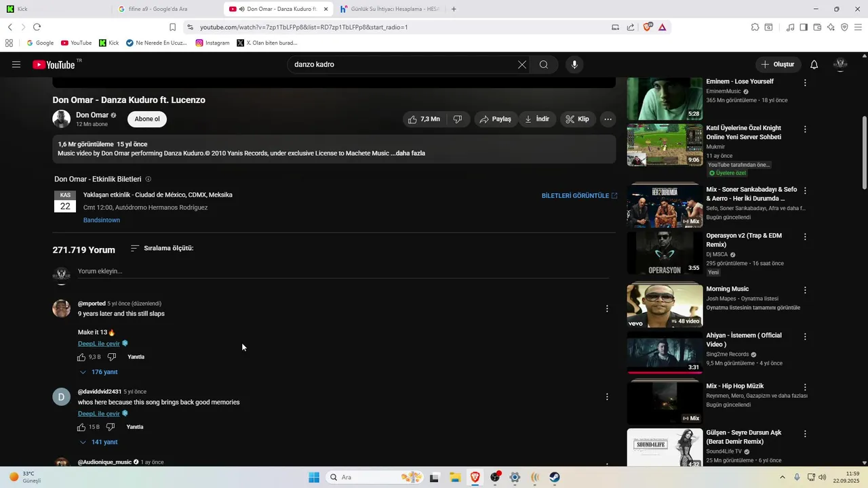Open BİLETLERİ GÖRÜNTÜLE tickets link
This screenshot has width=868, height=488.
pyautogui.click(x=579, y=195)
